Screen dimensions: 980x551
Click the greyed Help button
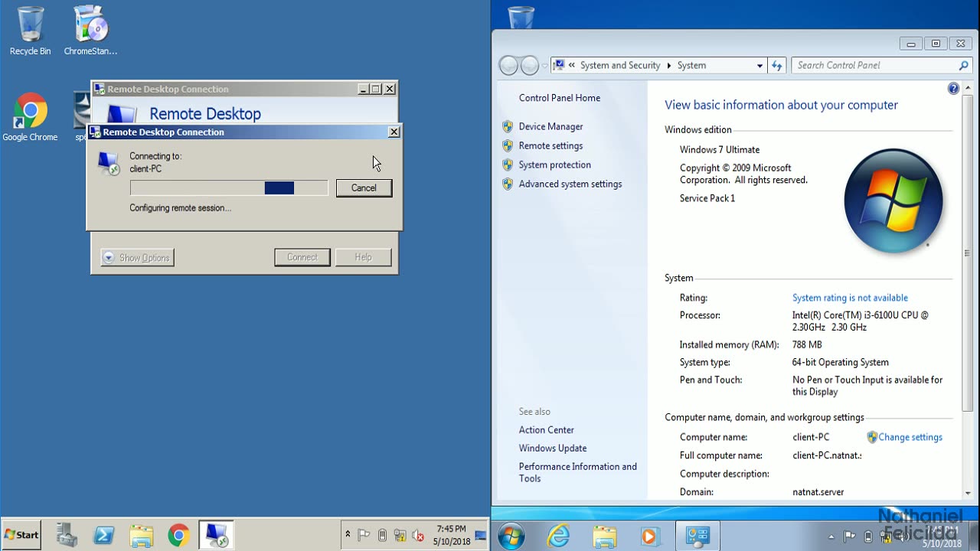point(364,258)
